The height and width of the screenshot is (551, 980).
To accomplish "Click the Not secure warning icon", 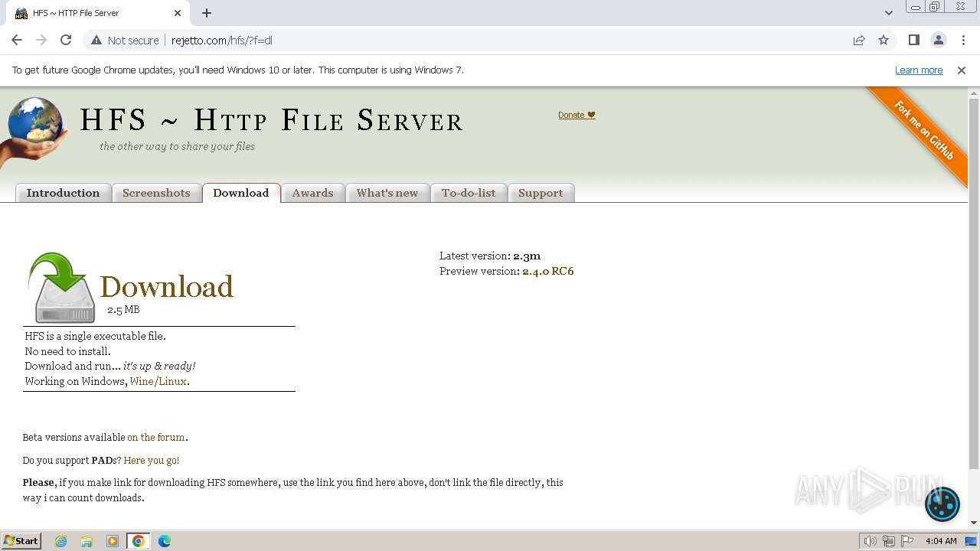I will tap(96, 40).
